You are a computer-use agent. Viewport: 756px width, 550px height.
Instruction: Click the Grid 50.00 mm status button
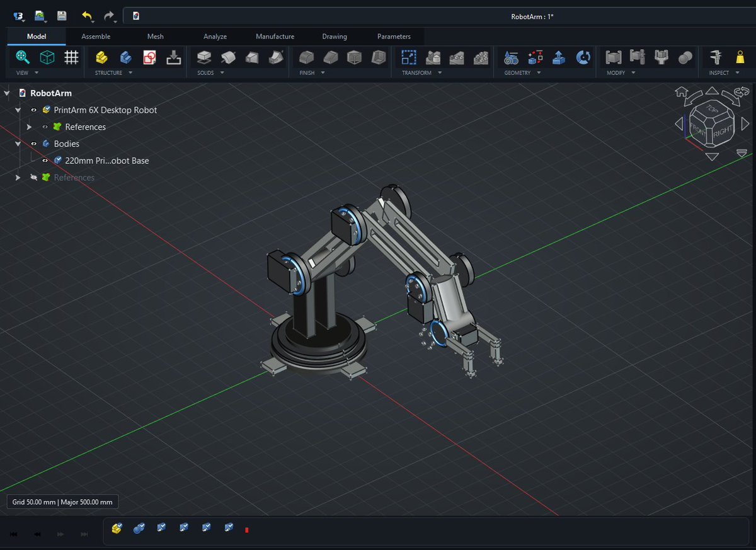pyautogui.click(x=62, y=502)
